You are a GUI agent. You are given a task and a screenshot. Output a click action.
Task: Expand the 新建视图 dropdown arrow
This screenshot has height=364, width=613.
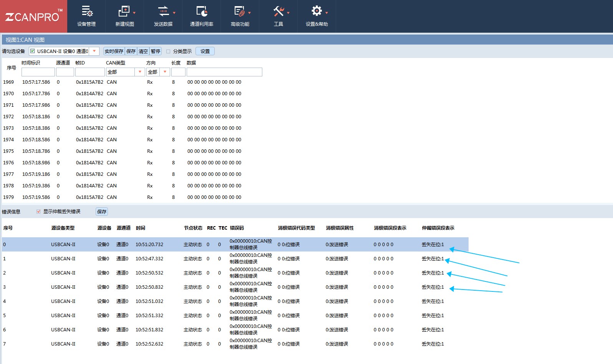[134, 13]
